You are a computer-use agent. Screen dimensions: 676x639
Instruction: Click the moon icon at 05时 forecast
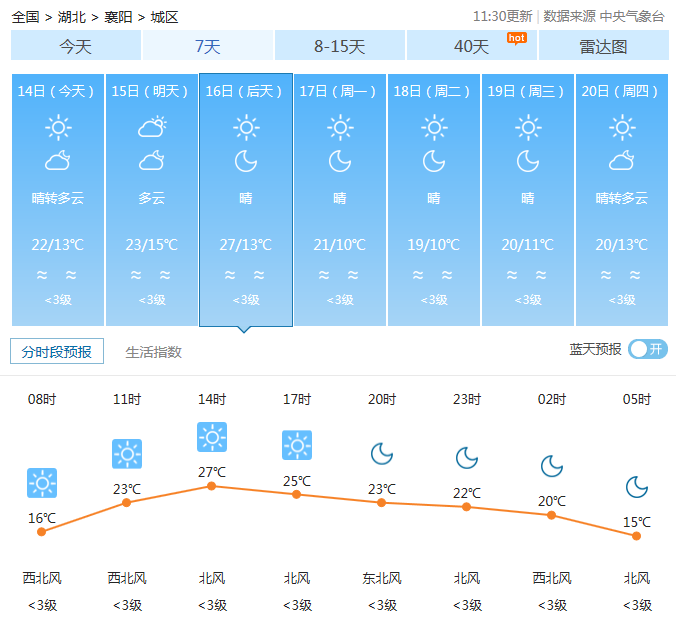pyautogui.click(x=636, y=487)
